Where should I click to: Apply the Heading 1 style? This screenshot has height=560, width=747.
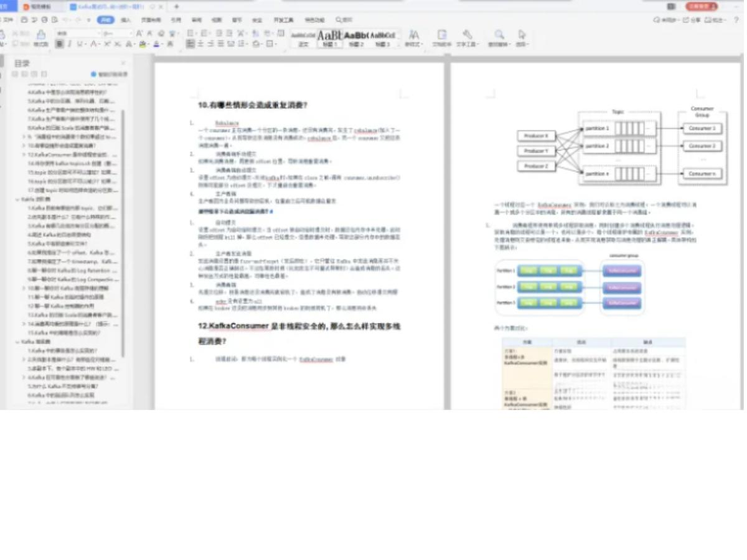pyautogui.click(x=329, y=39)
